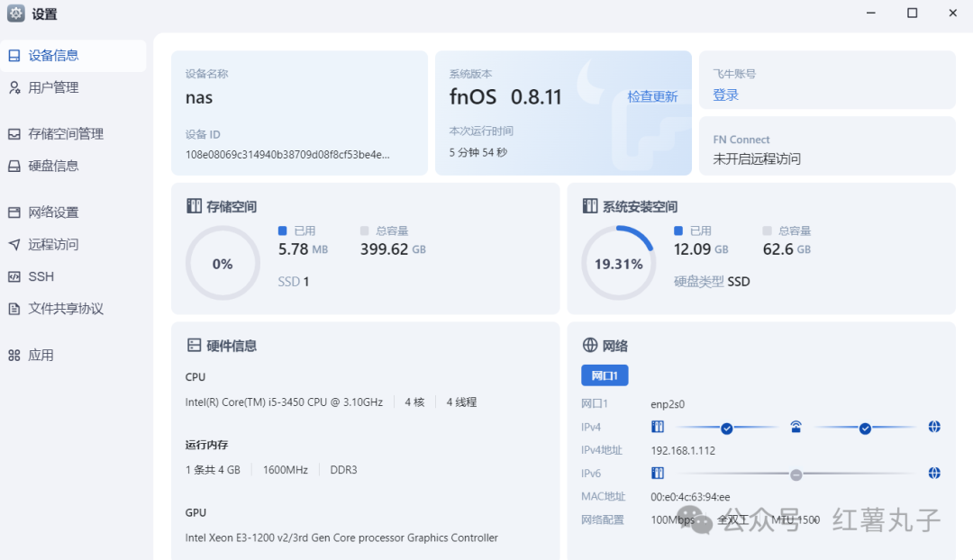The height and width of the screenshot is (560, 973).
Task: Click the 硬盘类型 SSD text
Action: tap(712, 282)
